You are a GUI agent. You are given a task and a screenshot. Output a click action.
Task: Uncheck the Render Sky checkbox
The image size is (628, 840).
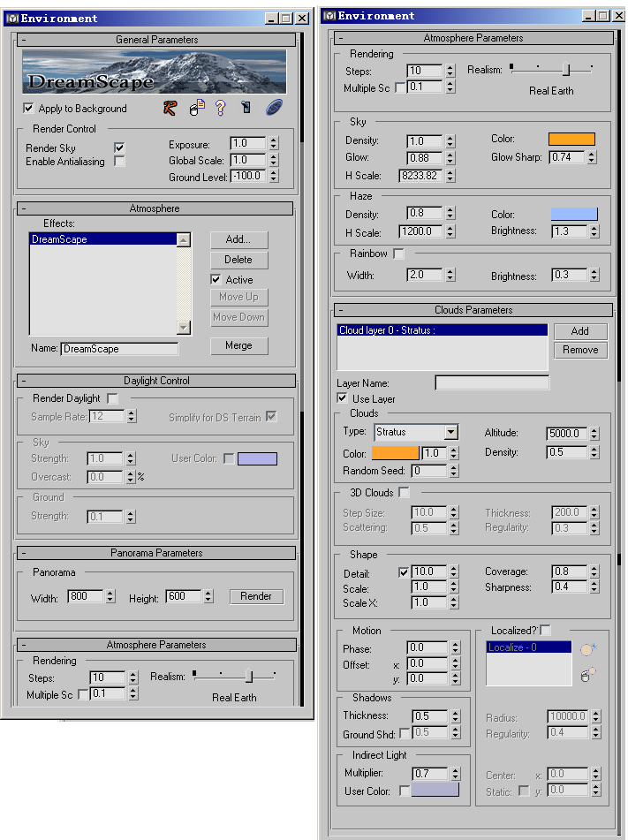pyautogui.click(x=119, y=148)
